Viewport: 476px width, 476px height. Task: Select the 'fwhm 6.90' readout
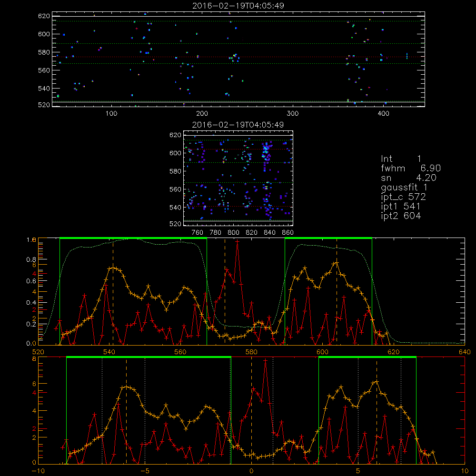(411, 168)
